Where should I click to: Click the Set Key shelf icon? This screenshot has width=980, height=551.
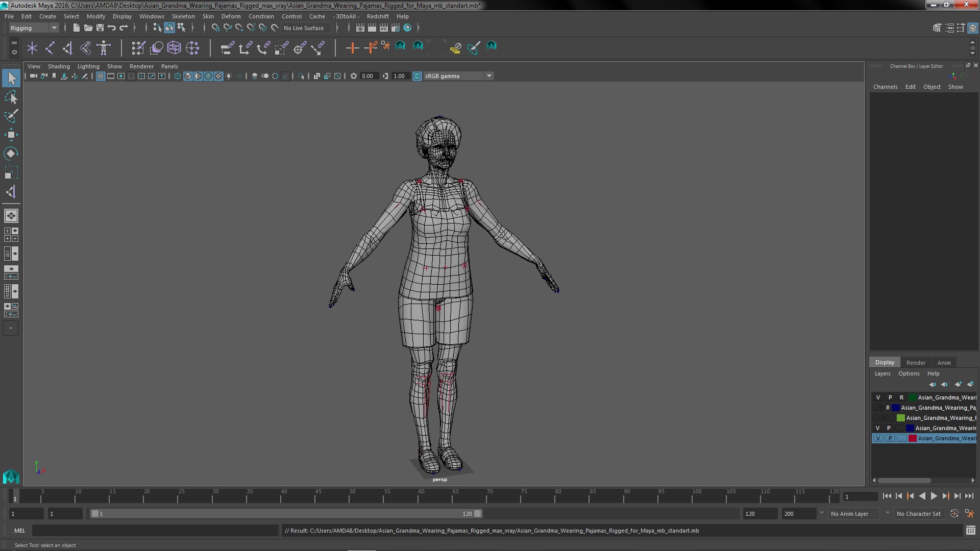pyautogui.click(x=352, y=48)
